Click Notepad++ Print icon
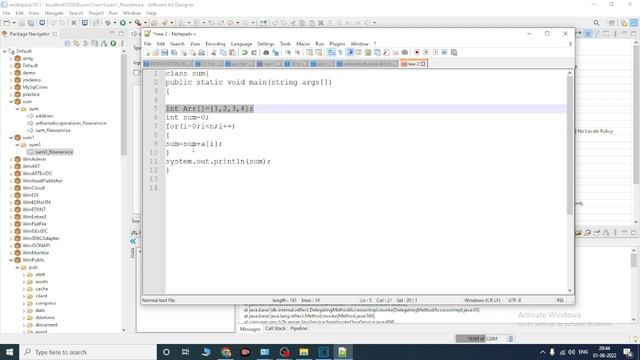 [x=202, y=52]
